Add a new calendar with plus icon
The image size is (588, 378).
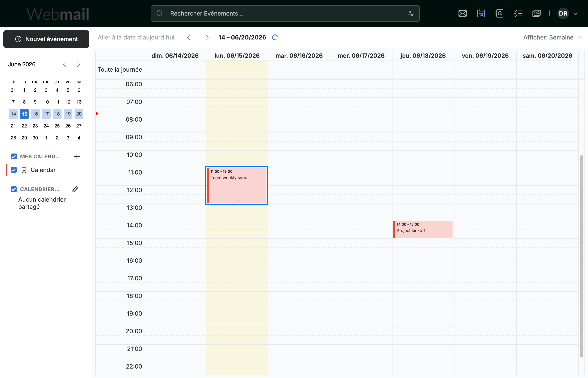(77, 157)
